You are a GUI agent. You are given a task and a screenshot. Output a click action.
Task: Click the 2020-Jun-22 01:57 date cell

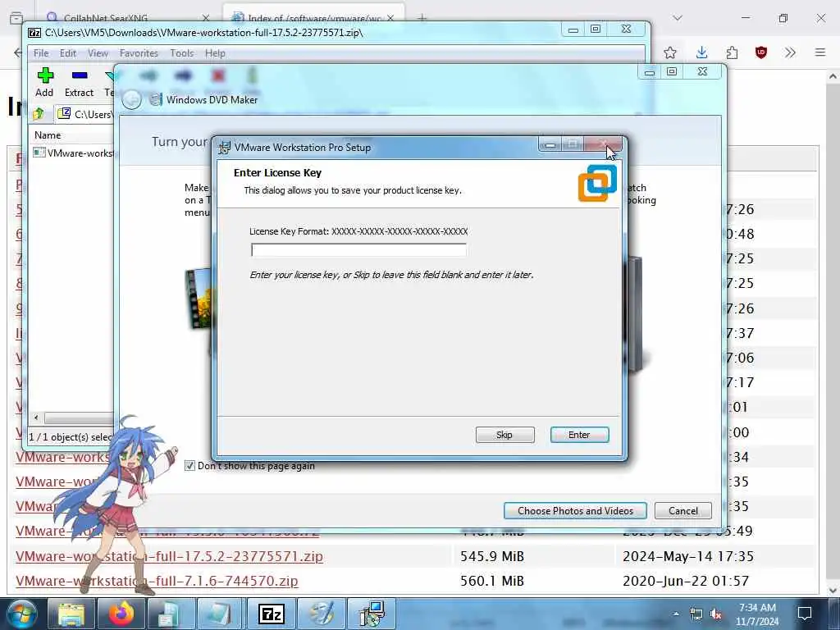click(686, 581)
